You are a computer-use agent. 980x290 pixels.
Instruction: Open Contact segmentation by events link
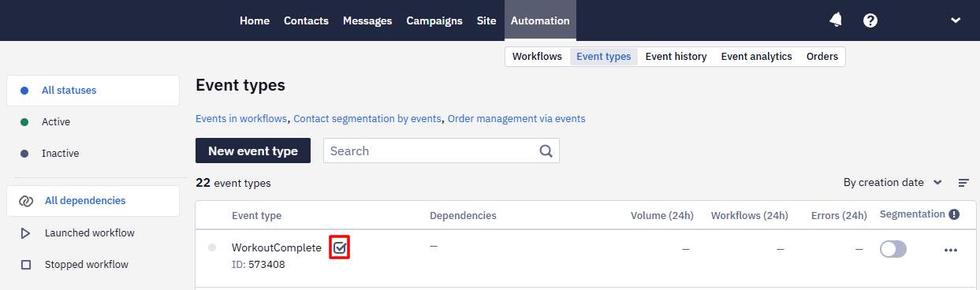pos(367,119)
